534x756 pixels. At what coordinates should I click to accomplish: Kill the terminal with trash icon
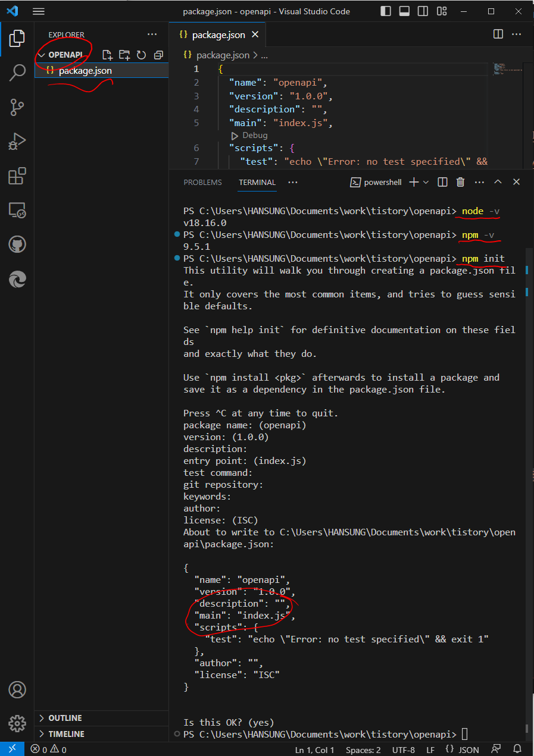point(460,182)
